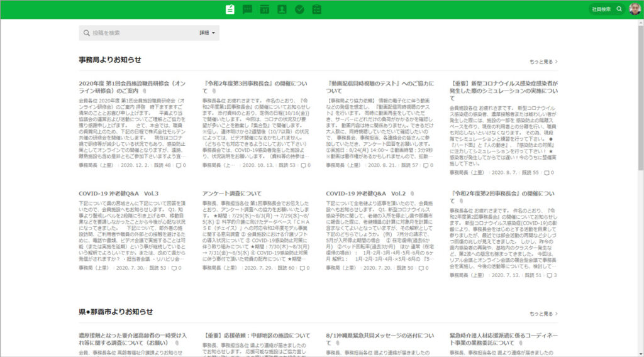Open the Calendar icon in header
Screen dimensions: 644x357
click(x=265, y=9)
